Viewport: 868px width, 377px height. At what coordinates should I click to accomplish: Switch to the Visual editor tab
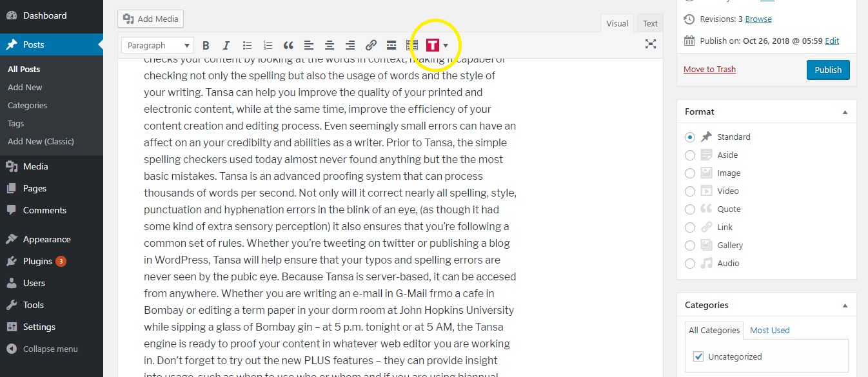pos(617,23)
